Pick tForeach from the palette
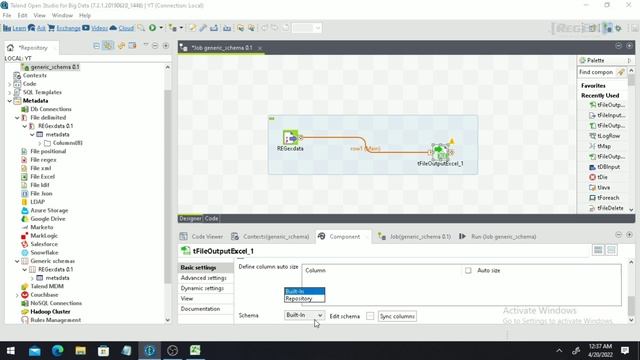640x360 pixels. pos(608,198)
